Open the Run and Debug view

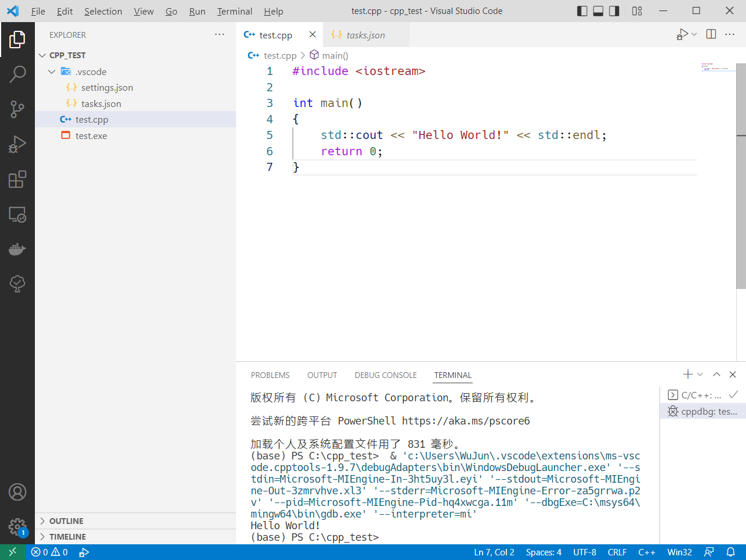click(17, 144)
